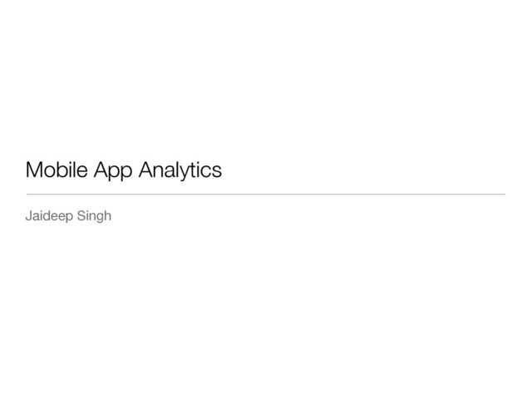Viewport: 532px width, 399px height.
Task: Select the capital "M" in "Mobile"
Action: [x=34, y=171]
